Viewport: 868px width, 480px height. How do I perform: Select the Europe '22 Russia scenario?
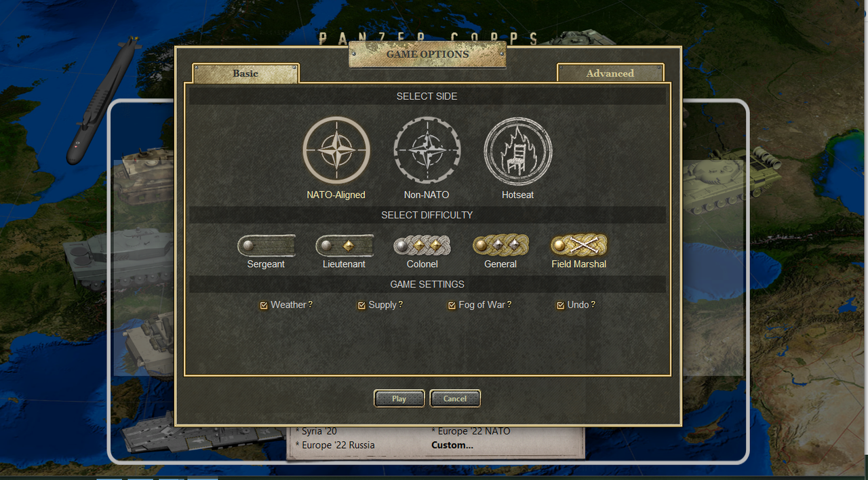point(335,445)
